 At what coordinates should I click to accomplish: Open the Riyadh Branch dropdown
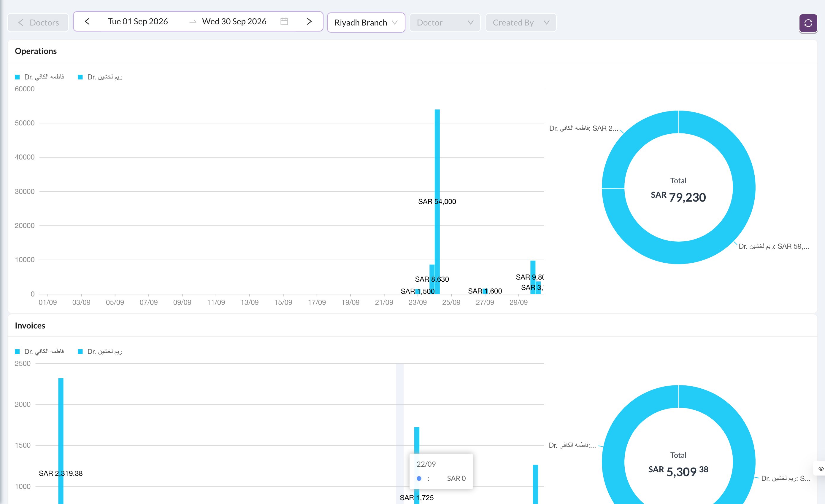(x=366, y=23)
